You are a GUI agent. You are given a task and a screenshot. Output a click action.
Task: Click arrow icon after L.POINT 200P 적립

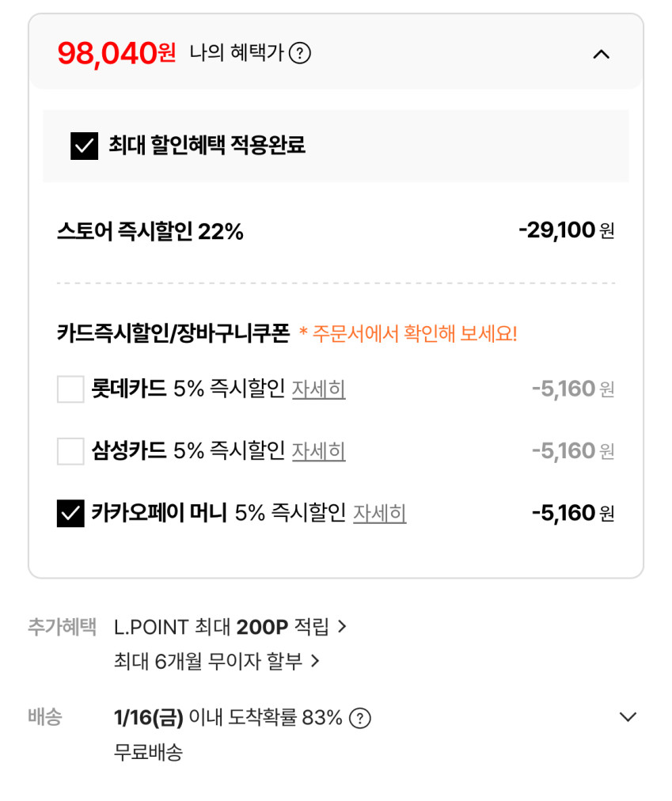point(342,627)
